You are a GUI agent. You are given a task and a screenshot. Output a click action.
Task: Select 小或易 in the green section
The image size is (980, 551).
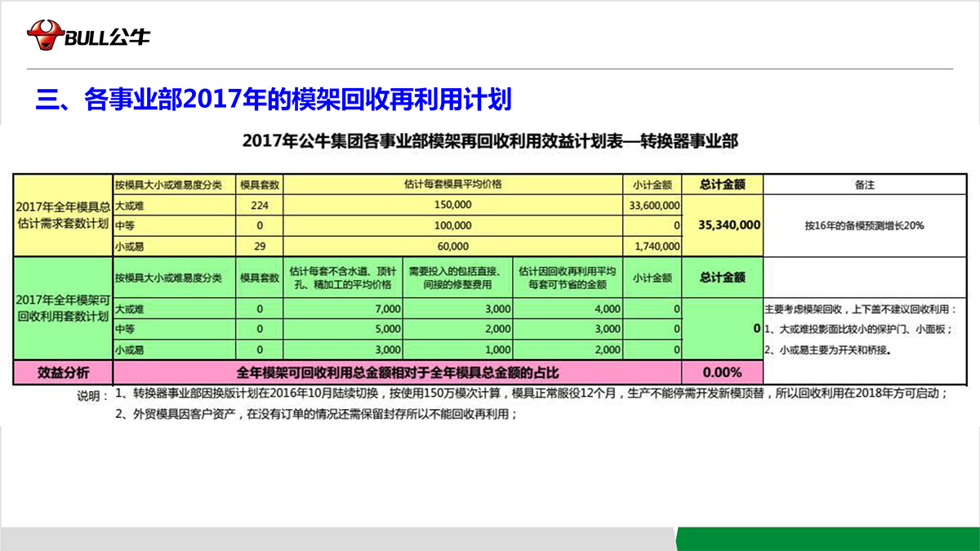129,349
